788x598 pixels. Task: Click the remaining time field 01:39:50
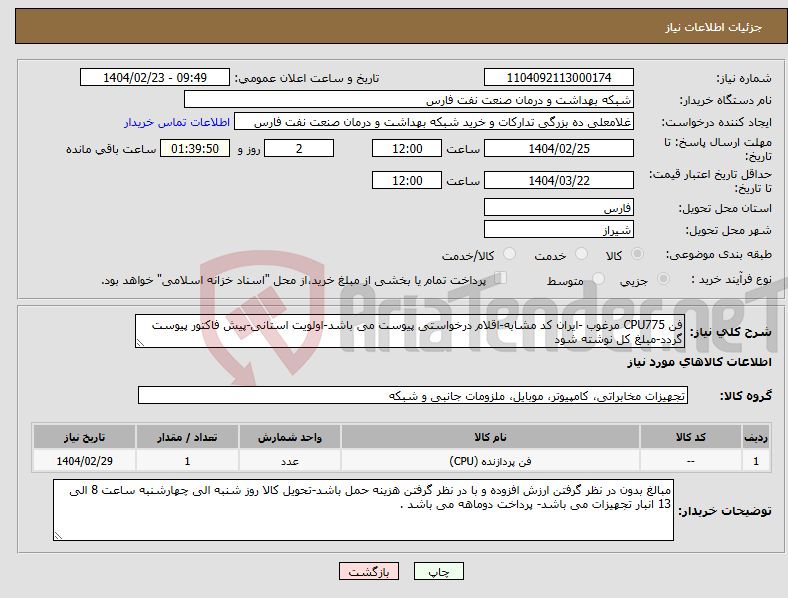pos(195,149)
